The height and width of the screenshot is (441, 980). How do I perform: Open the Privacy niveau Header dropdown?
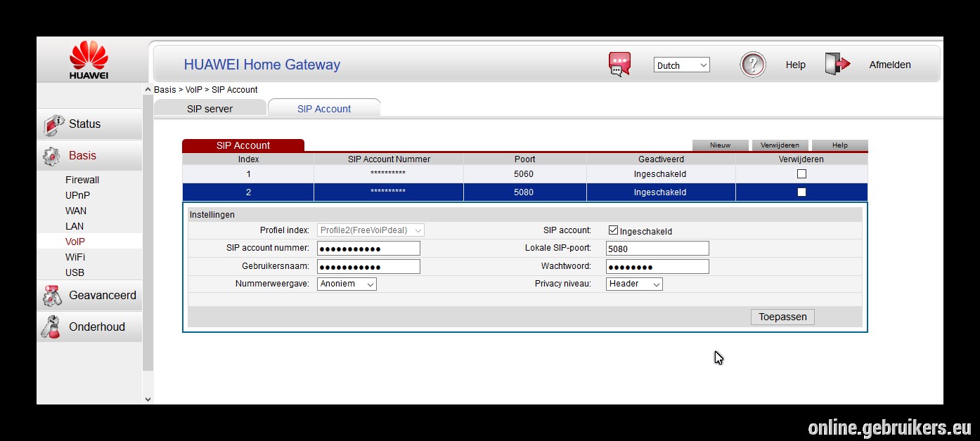(634, 284)
